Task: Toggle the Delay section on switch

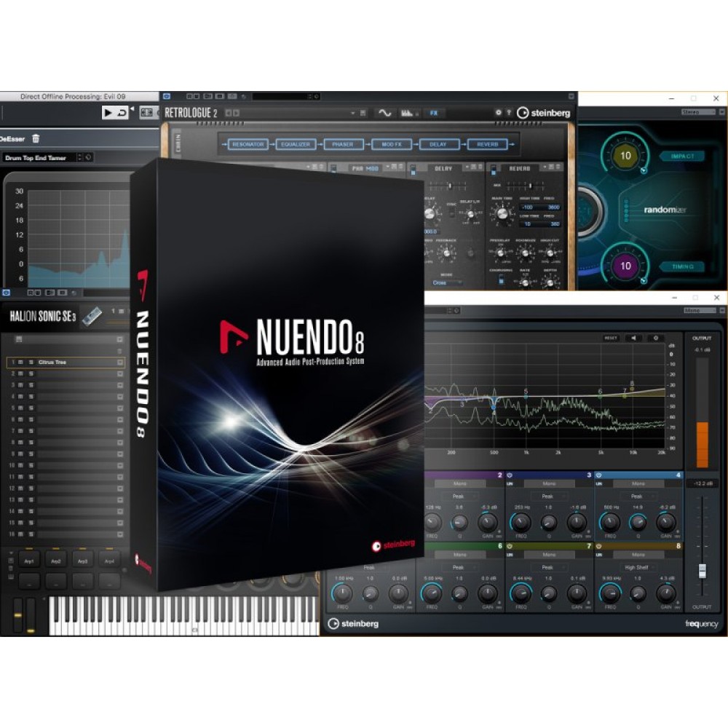Action: pyautogui.click(x=414, y=170)
